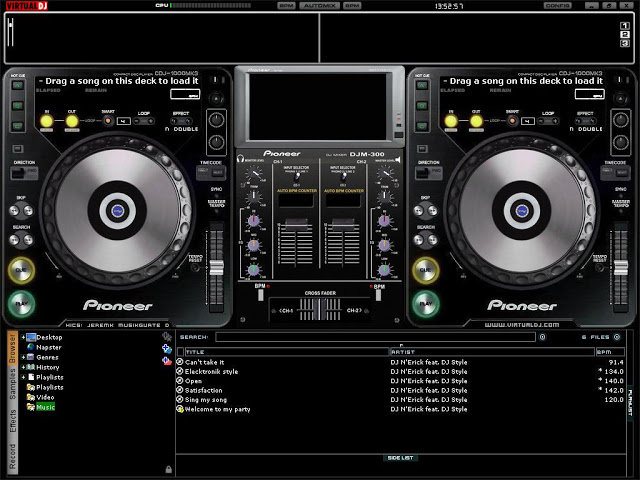Click the red add filter folder icon

(167, 361)
